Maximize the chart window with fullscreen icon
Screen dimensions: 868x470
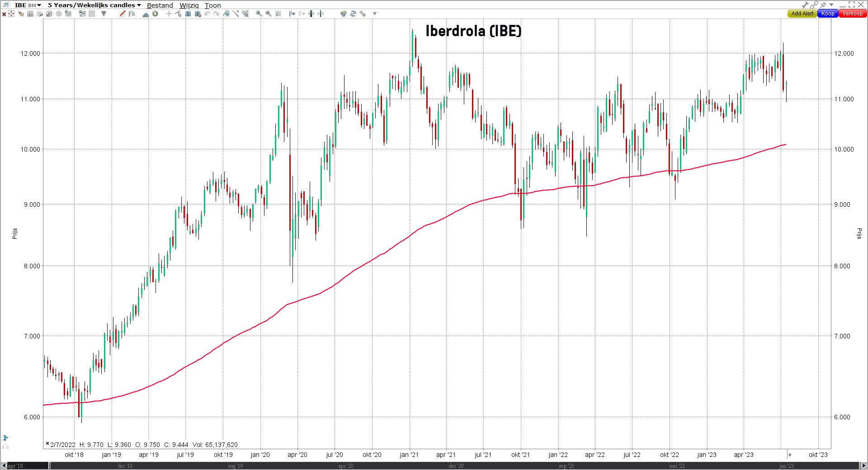pyautogui.click(x=852, y=5)
